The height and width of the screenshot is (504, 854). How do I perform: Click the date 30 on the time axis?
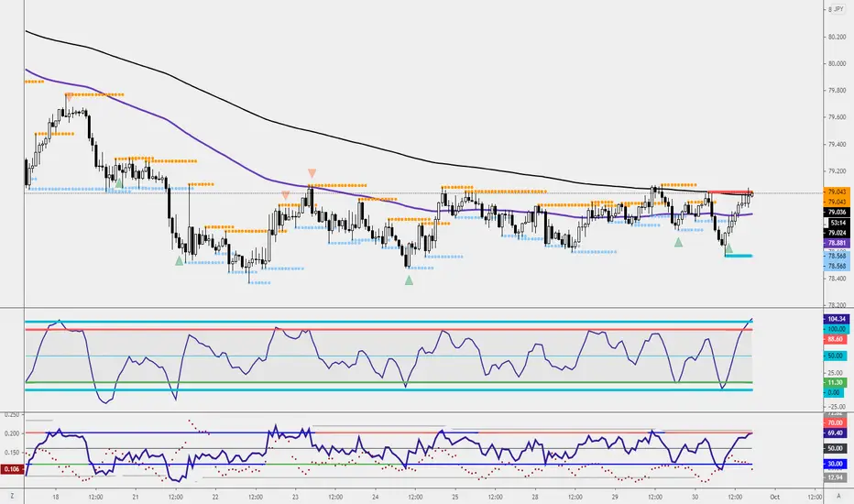[695, 497]
